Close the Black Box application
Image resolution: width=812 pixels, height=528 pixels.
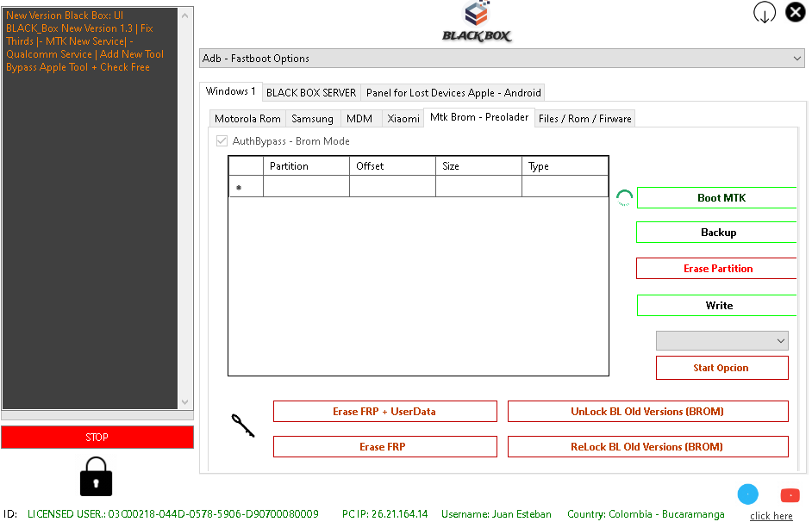coord(795,12)
